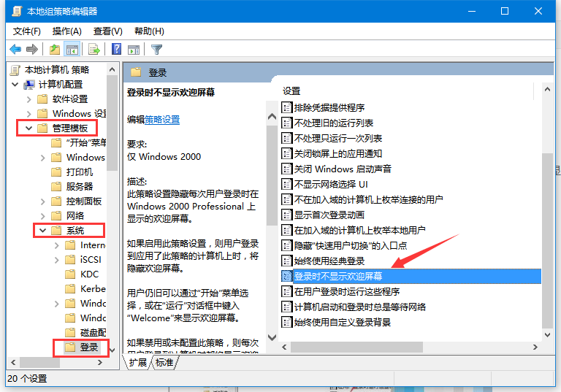Viewport: 561px width, 392px height.
Task: Collapse the 系统 folder node
Action: click(43, 231)
